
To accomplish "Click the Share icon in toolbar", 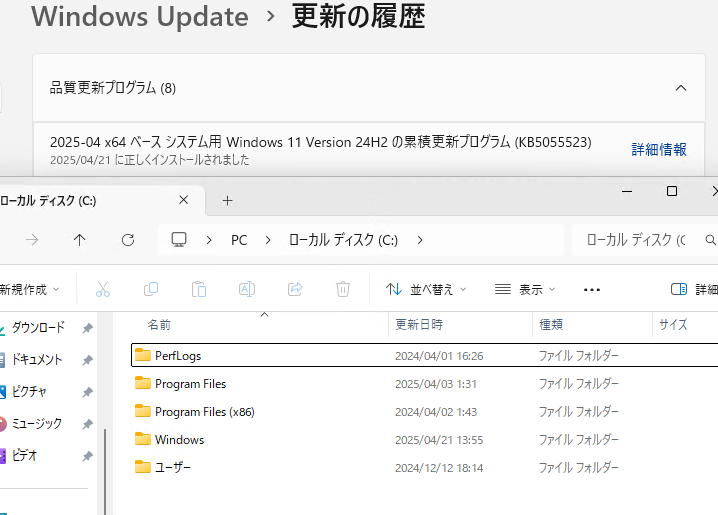I will [295, 289].
